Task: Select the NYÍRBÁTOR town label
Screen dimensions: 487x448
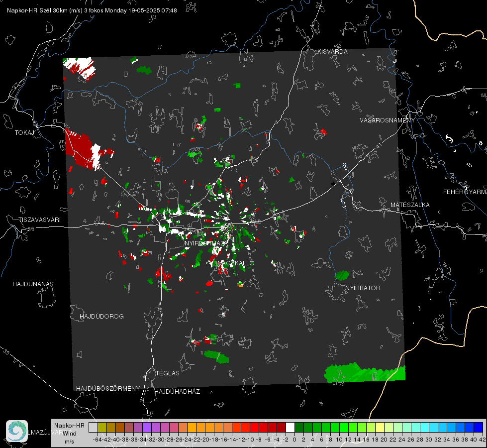Action: (363, 288)
